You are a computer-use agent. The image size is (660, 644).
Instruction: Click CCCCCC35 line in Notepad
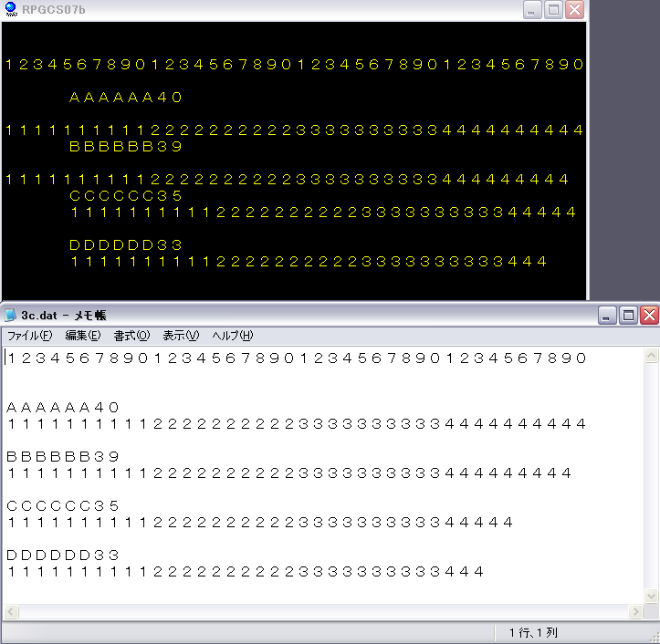63,505
